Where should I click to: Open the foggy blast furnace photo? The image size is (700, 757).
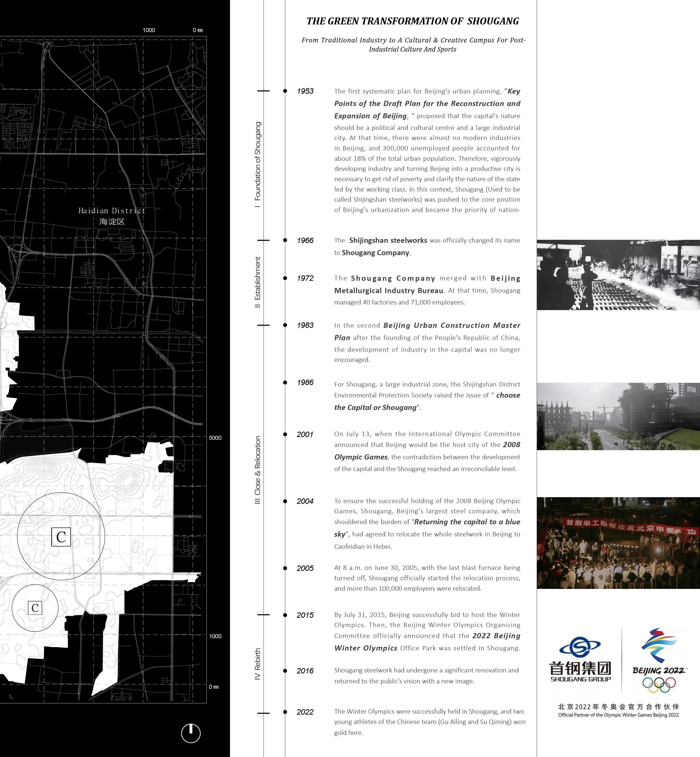click(618, 416)
